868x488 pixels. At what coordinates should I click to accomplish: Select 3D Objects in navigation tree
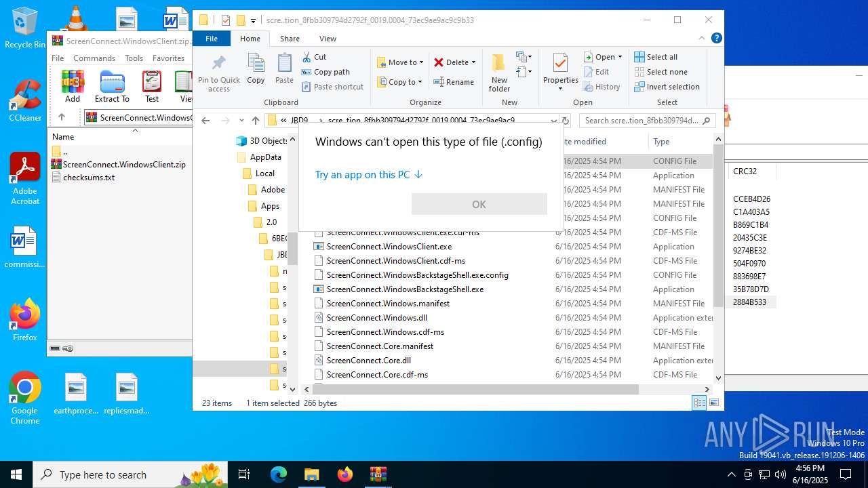[261, 141]
